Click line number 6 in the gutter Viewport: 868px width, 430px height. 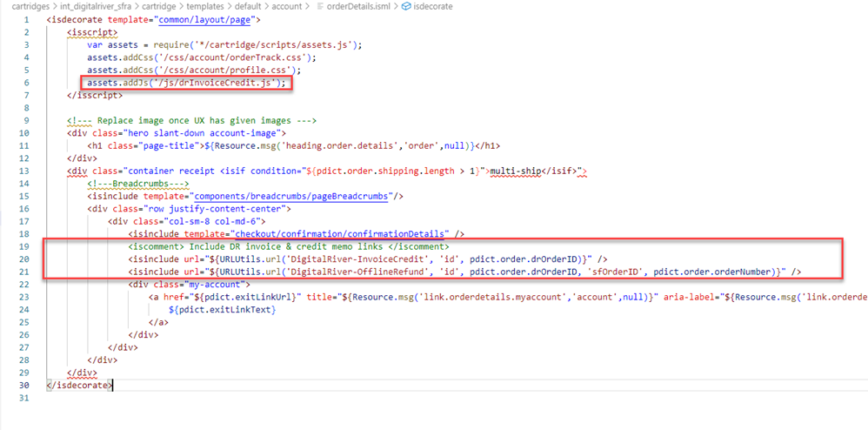(28, 83)
